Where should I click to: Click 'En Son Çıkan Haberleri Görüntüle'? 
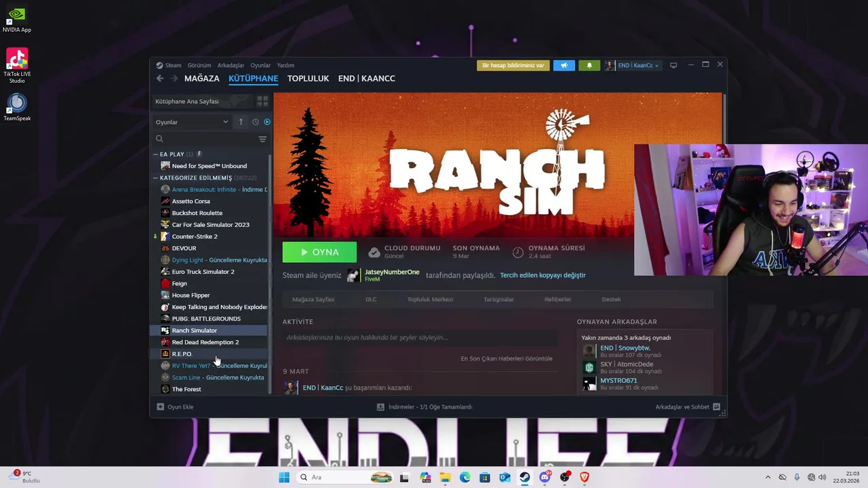(507, 359)
